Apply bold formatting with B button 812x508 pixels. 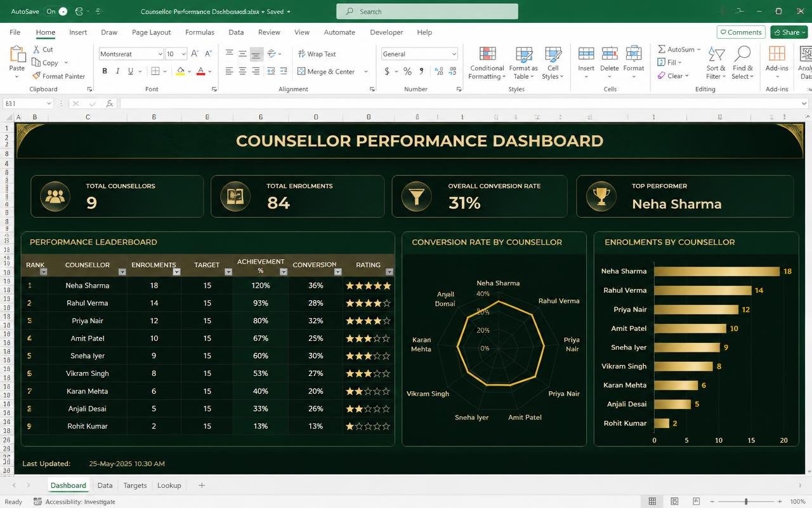[x=105, y=72]
